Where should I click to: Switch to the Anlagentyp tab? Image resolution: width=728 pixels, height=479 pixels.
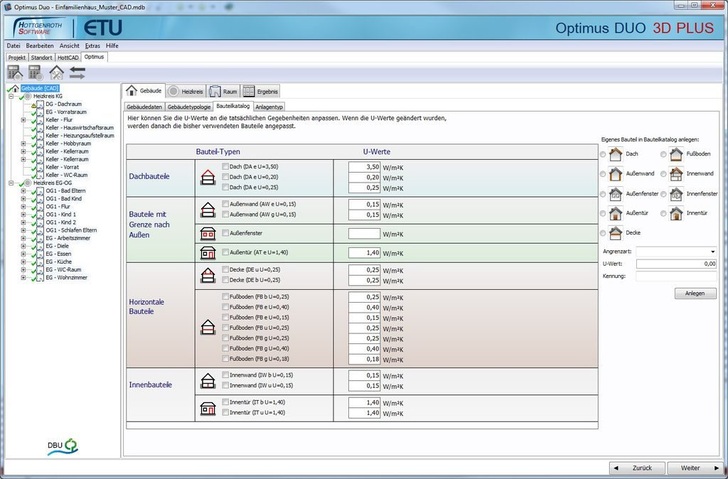[270, 106]
